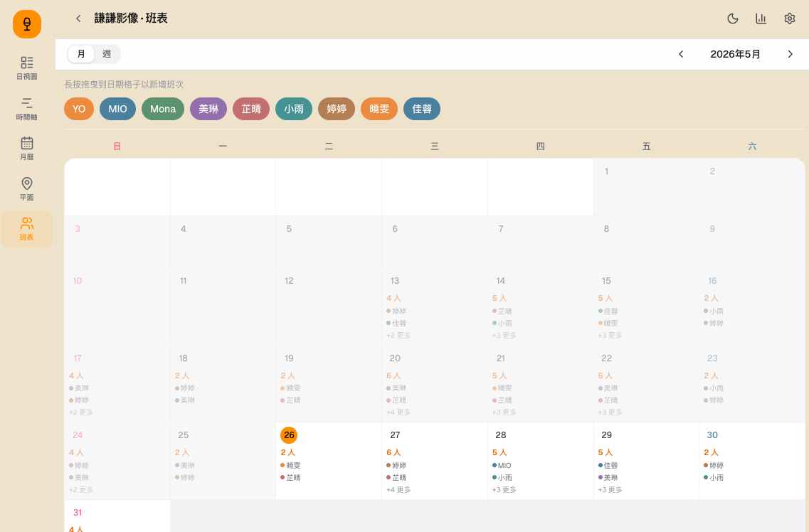This screenshot has height=532, width=809.
Task: Open the date cell 31
Action: pyautogui.click(x=117, y=516)
